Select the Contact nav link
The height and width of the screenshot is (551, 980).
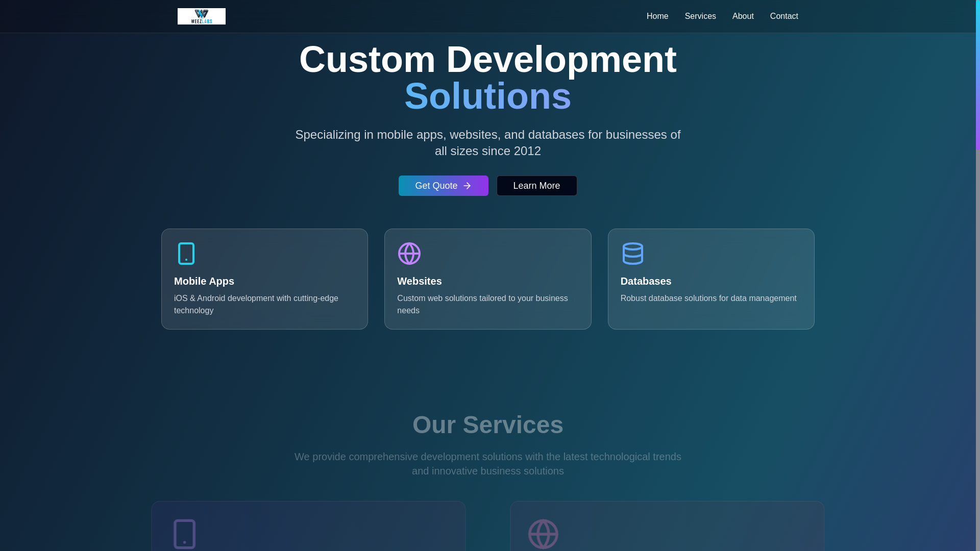pyautogui.click(x=784, y=16)
